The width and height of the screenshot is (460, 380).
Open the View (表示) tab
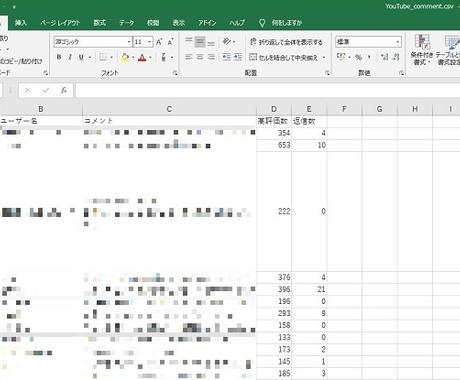click(x=179, y=23)
